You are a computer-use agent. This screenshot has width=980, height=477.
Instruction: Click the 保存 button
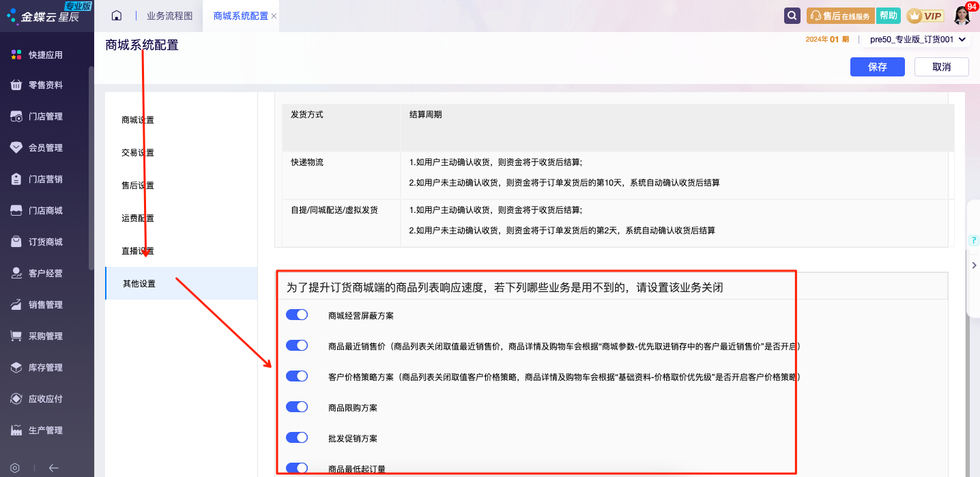coord(878,67)
